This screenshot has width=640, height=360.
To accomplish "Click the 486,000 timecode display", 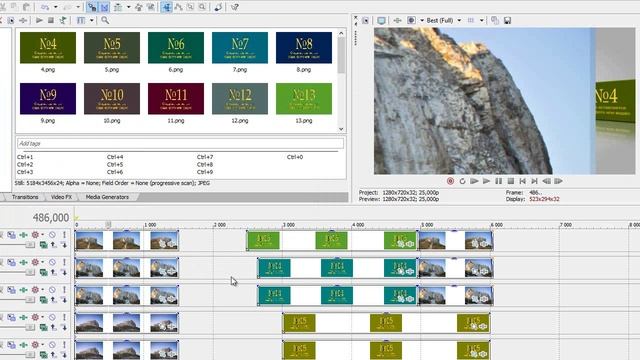I will [x=51, y=218].
